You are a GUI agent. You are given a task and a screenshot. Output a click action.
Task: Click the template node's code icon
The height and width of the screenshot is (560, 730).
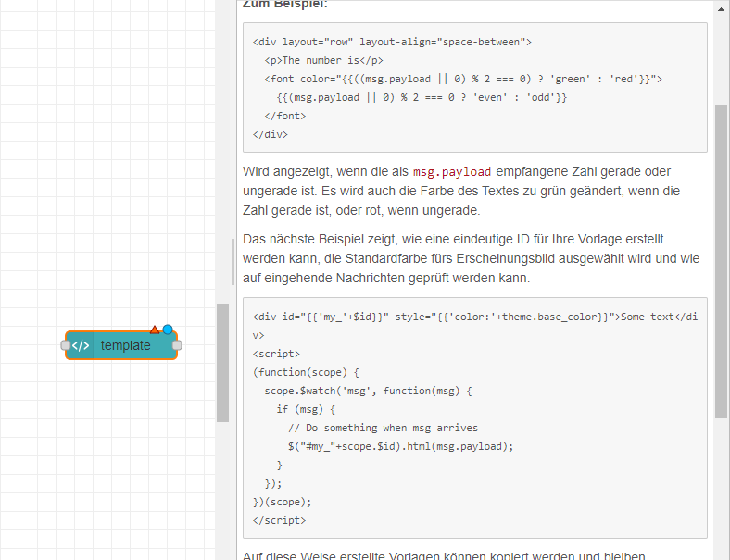point(81,345)
